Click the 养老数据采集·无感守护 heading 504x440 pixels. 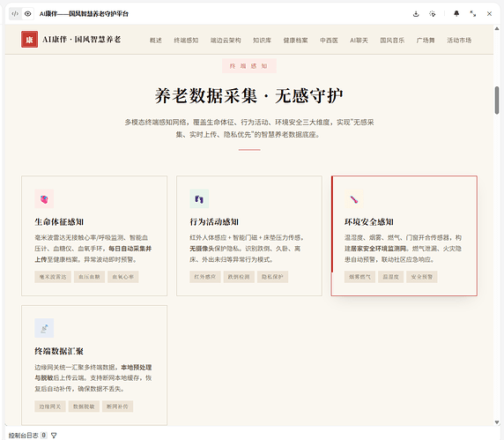pyautogui.click(x=249, y=96)
